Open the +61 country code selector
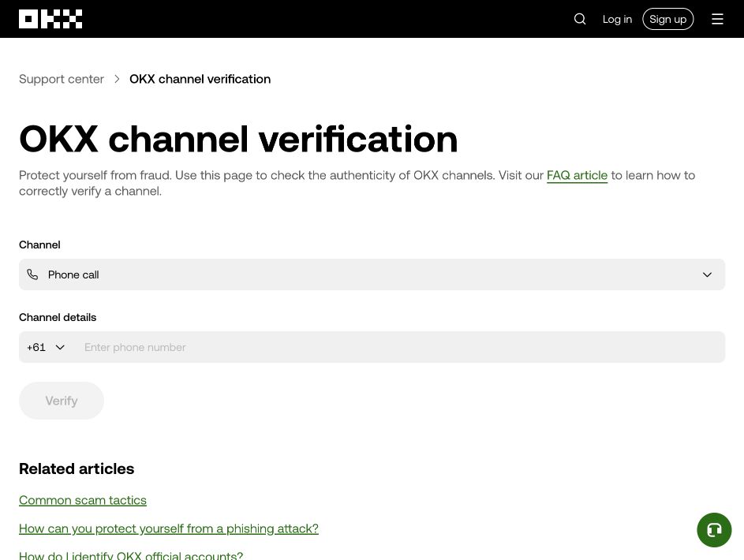Screen dimensions: 744x560 (46, 347)
